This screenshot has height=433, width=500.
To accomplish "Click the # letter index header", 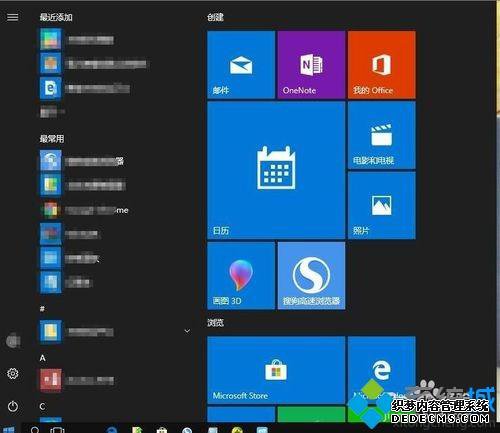I will [x=42, y=309].
